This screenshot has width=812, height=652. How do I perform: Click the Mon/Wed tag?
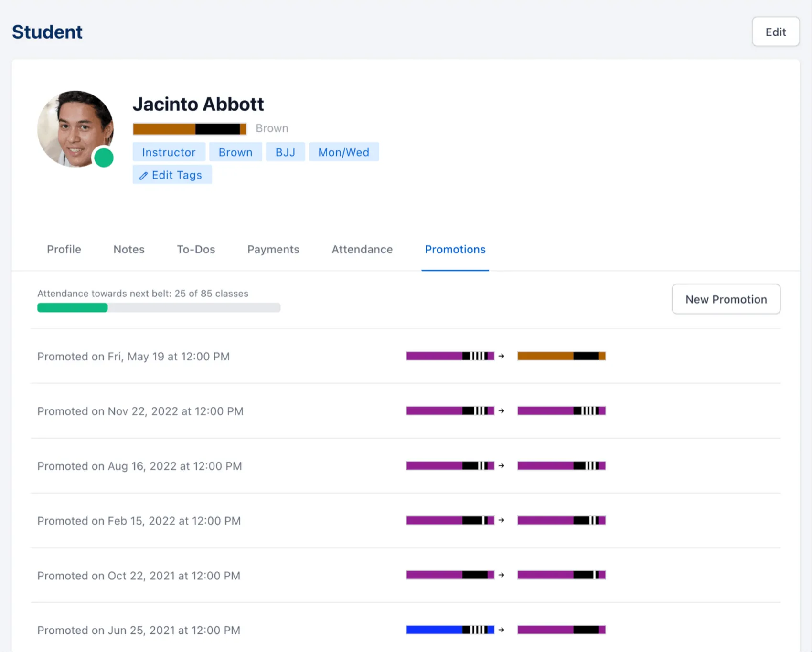point(343,152)
